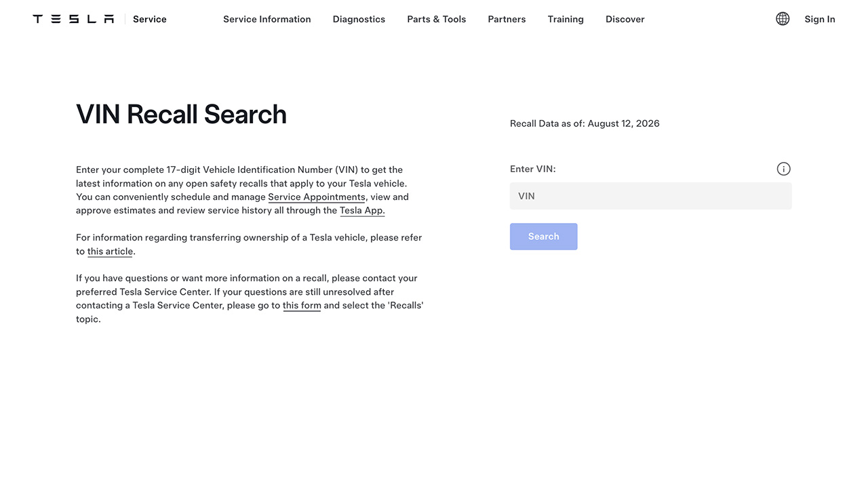
Task: Click the Tesla logo
Action: point(73,19)
